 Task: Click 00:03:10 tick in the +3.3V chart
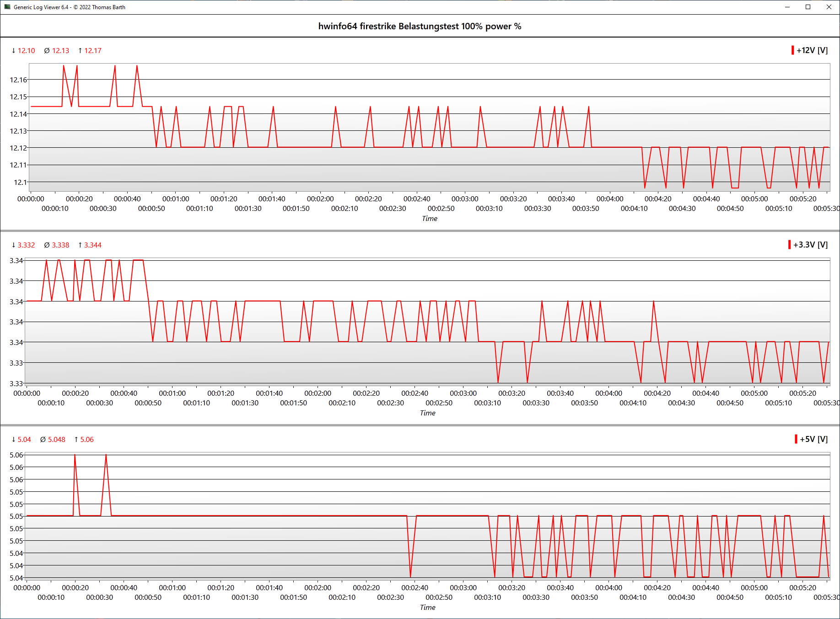[488, 403]
